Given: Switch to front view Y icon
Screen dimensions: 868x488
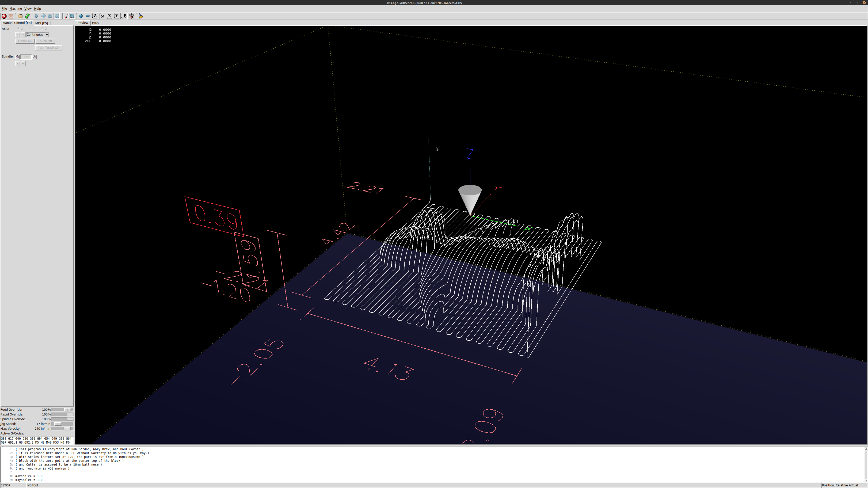Looking at the screenshot, I should (x=116, y=16).
